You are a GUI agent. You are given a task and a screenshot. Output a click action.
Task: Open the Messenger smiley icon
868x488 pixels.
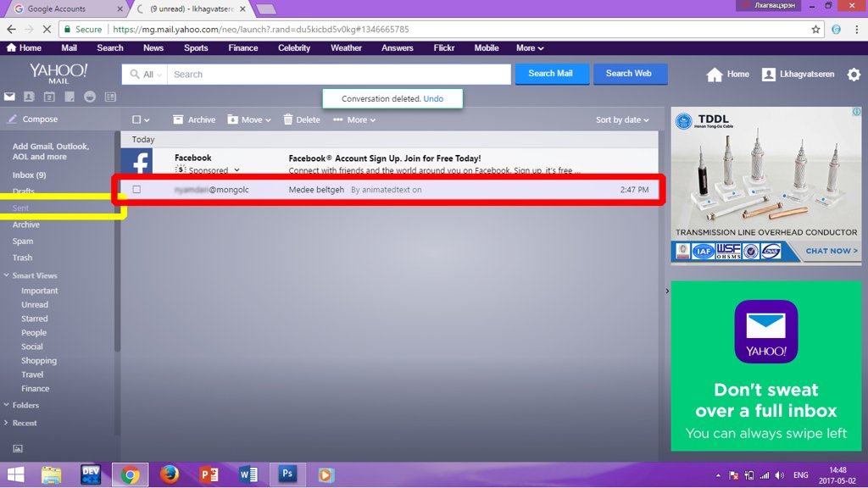point(90,97)
